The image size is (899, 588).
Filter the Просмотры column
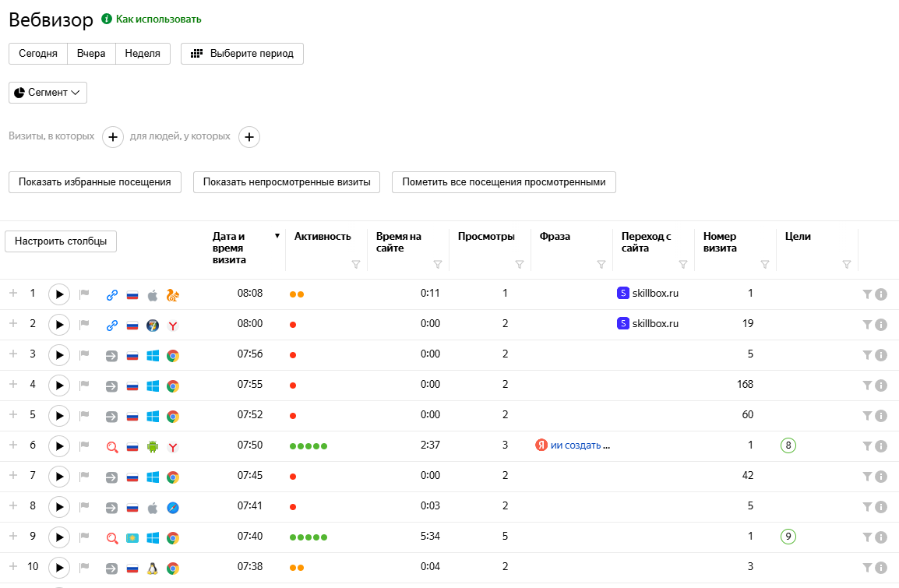point(520,264)
